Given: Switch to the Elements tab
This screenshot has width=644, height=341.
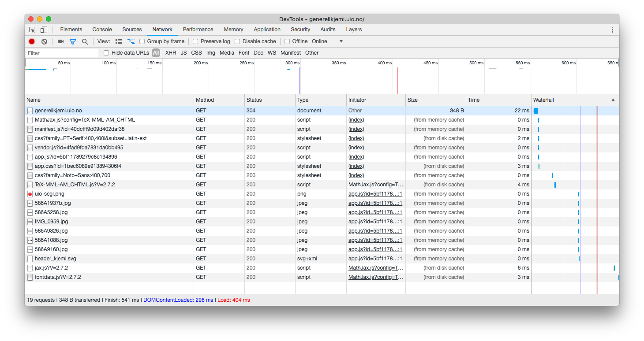Looking at the screenshot, I should point(71,30).
